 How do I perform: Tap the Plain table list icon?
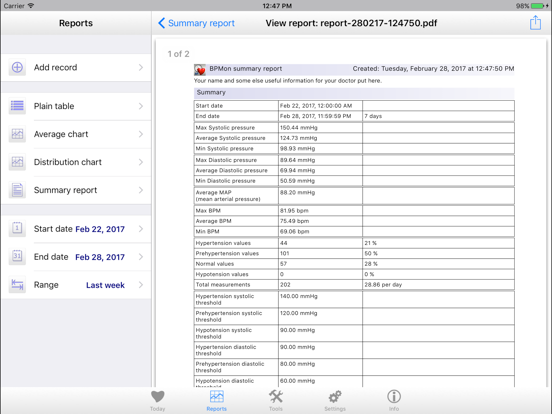tap(17, 106)
